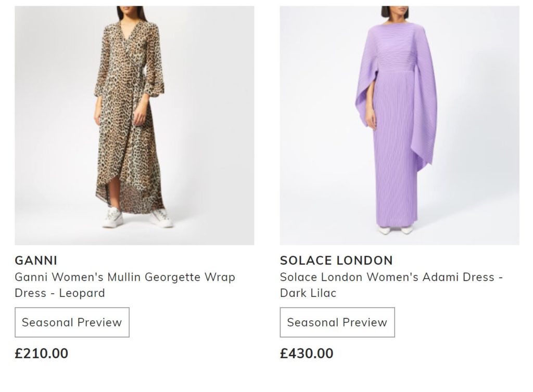This screenshot has width=533, height=392.
Task: Click the word "Leopard" in the Ganni title
Action: pos(82,293)
